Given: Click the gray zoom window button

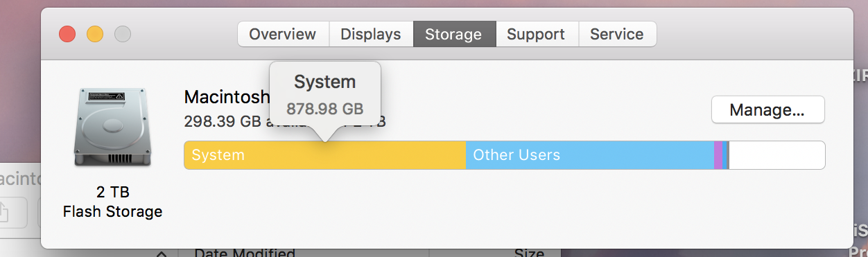Looking at the screenshot, I should tap(123, 34).
